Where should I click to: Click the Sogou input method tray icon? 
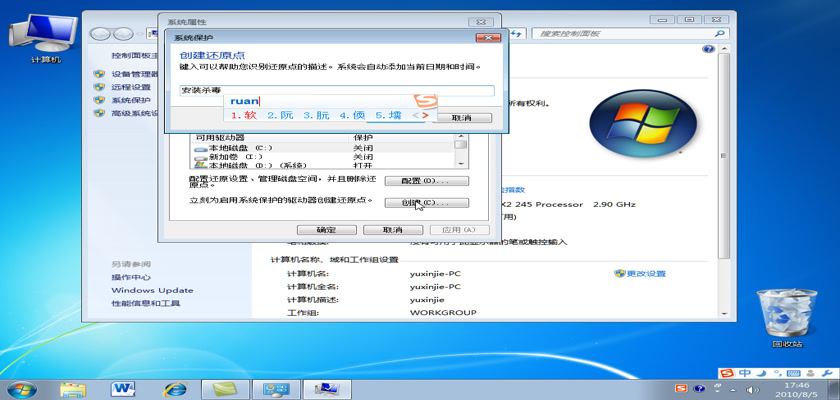coord(682,388)
